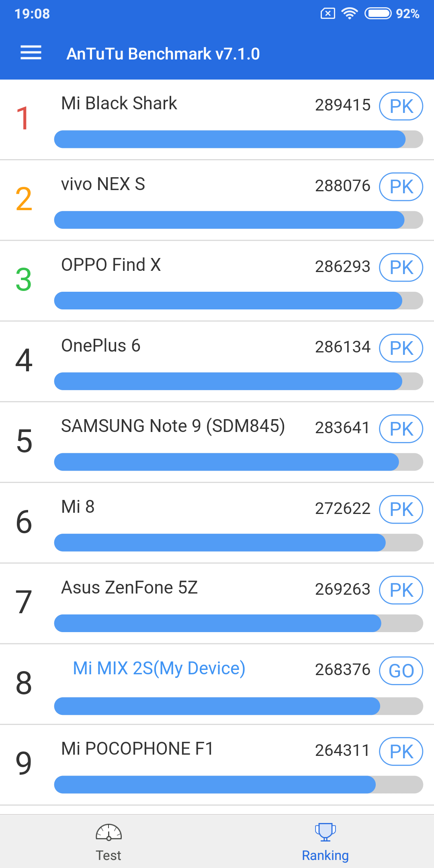Tap the OnePlus 6 device name
Viewport: 434px width, 868px height.
(x=101, y=346)
